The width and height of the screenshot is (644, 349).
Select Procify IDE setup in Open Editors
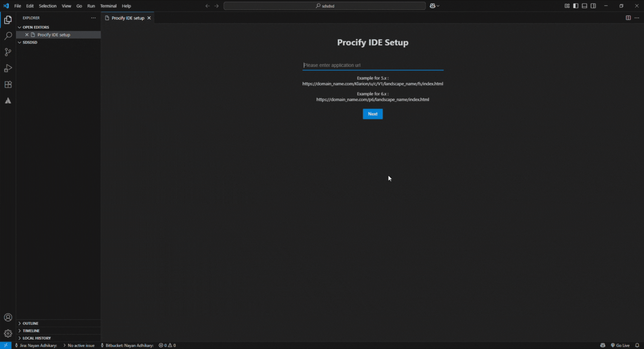(58, 35)
